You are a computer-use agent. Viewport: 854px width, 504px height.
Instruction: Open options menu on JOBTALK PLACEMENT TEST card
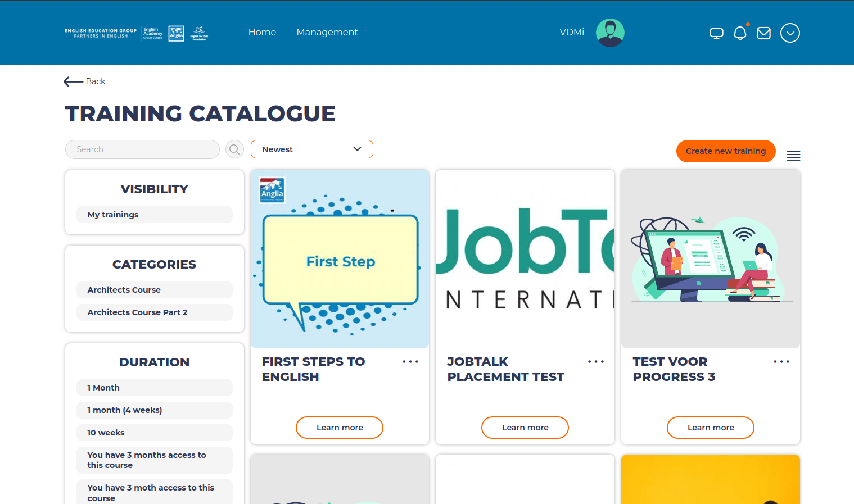[x=596, y=361]
